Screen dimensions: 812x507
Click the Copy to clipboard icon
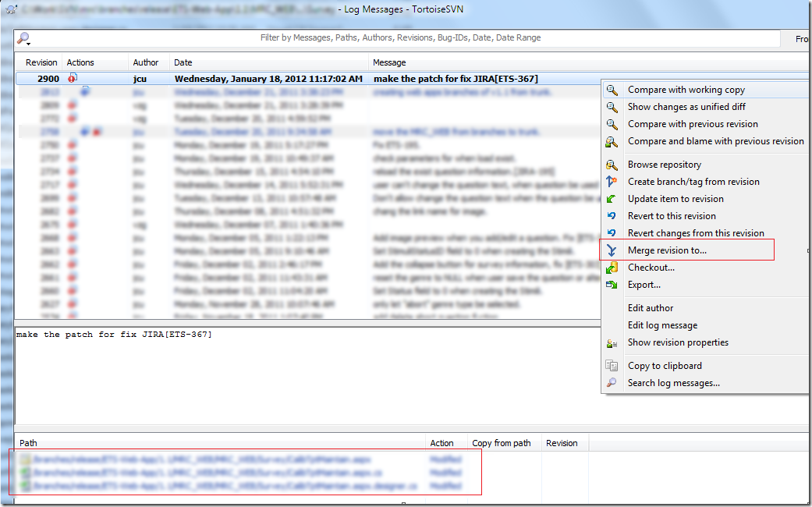tap(612, 366)
